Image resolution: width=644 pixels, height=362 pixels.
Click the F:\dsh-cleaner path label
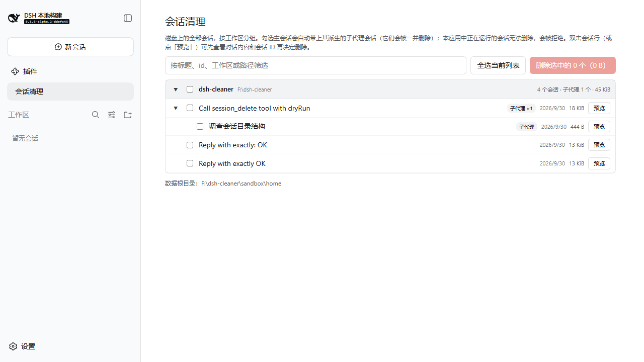point(255,89)
